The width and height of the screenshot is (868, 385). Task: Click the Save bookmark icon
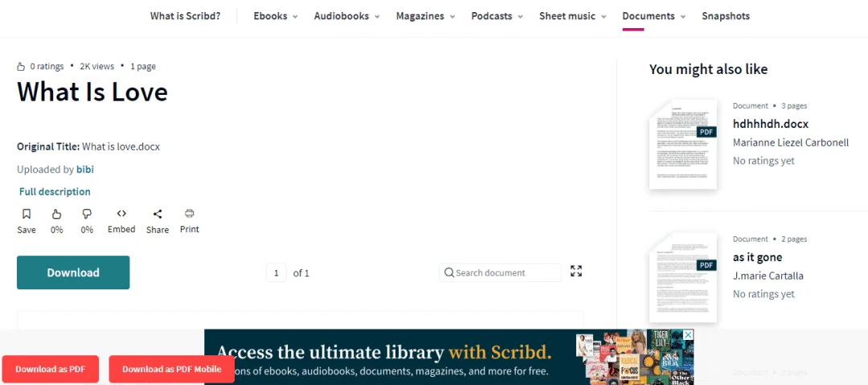click(x=26, y=214)
